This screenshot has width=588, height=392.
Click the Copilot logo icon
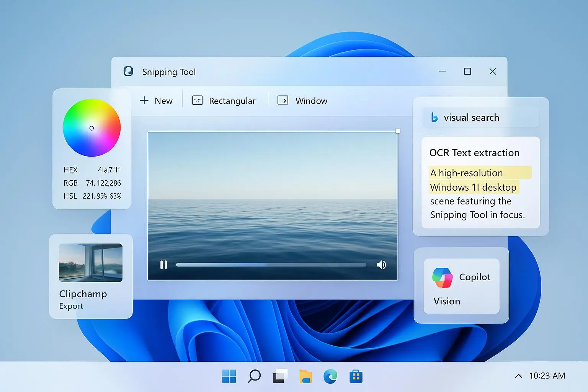click(x=442, y=278)
